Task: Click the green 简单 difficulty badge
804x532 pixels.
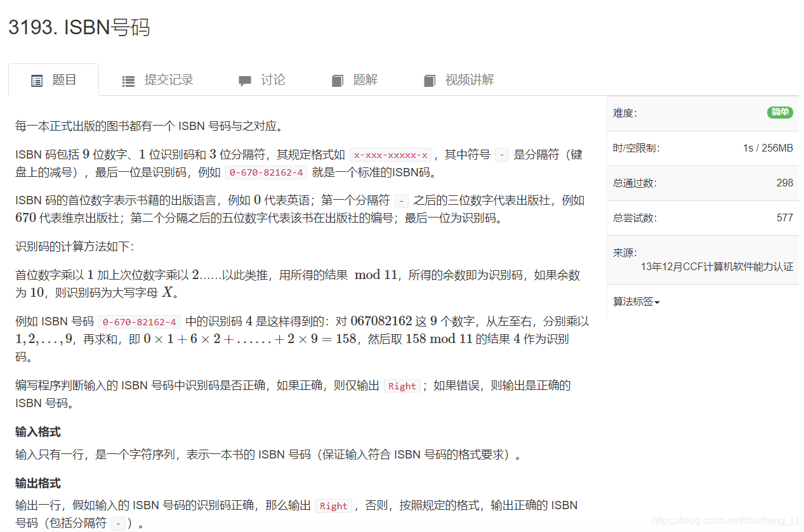Action: [x=780, y=112]
